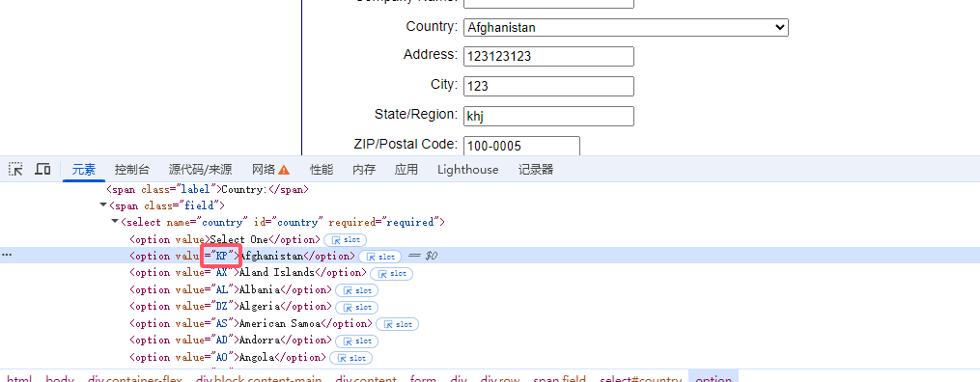The height and width of the screenshot is (382, 980).
Task: Select the select#country breadcrumb
Action: point(641,378)
